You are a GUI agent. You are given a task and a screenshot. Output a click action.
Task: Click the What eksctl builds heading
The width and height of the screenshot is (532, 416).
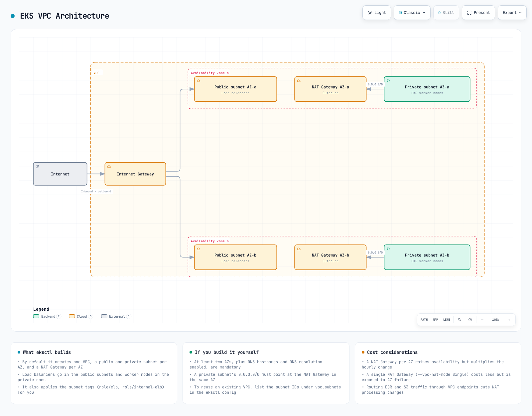[47, 352]
